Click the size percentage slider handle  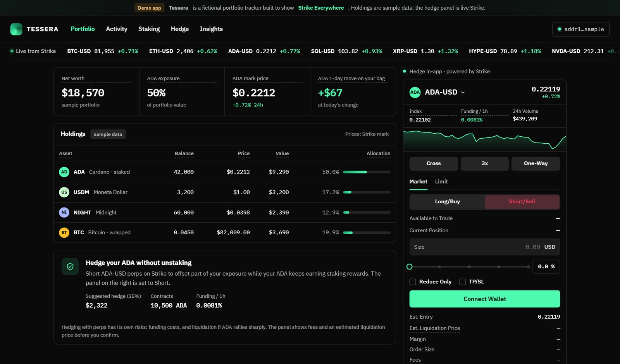pos(410,267)
